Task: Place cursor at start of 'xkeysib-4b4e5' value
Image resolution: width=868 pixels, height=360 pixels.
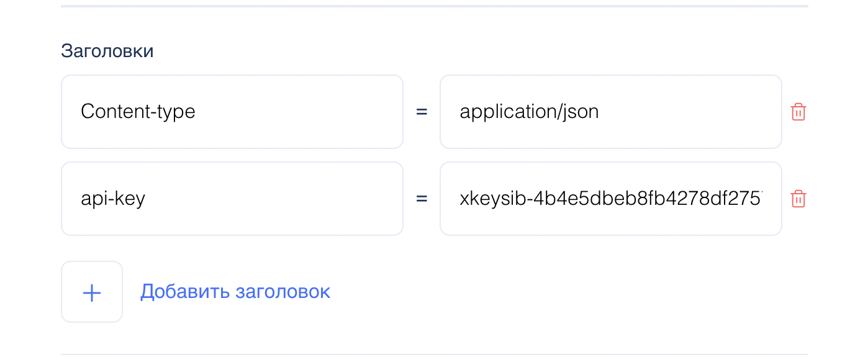Action: [460, 199]
